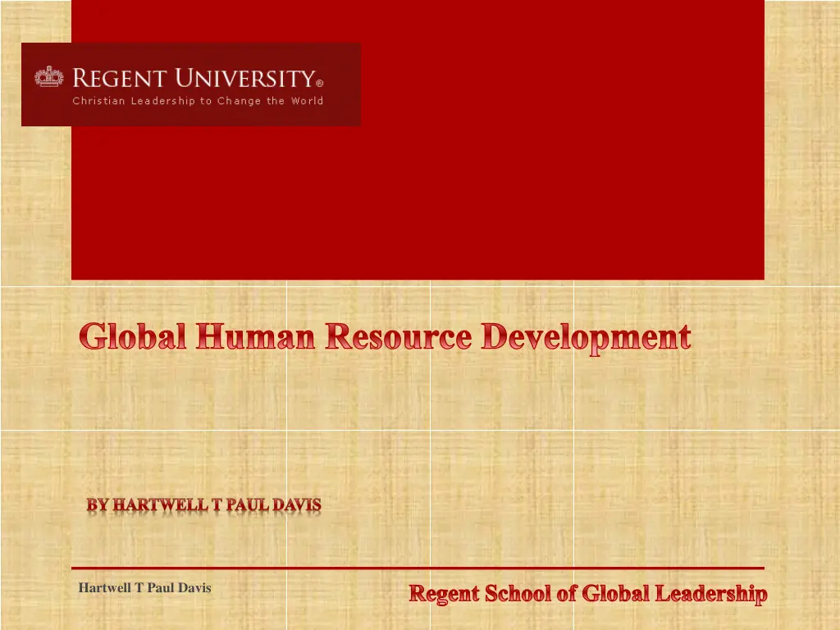The height and width of the screenshot is (630, 840).
Task: Click 'DAVIS' at the end of the byline
Action: coord(298,505)
